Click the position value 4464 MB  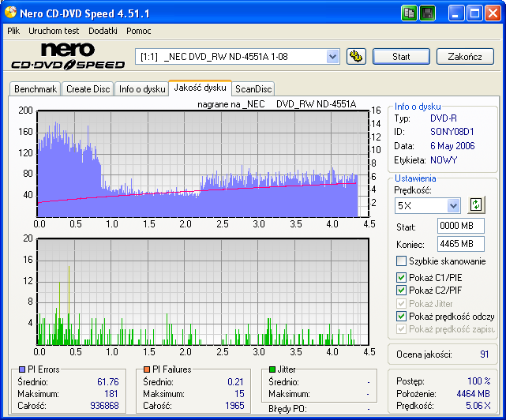point(473,394)
